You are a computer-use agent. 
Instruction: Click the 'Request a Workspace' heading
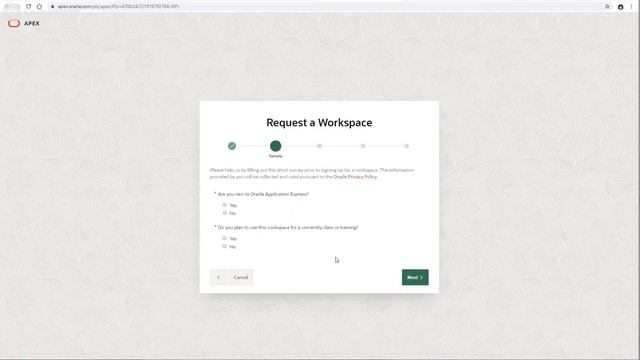coord(319,122)
